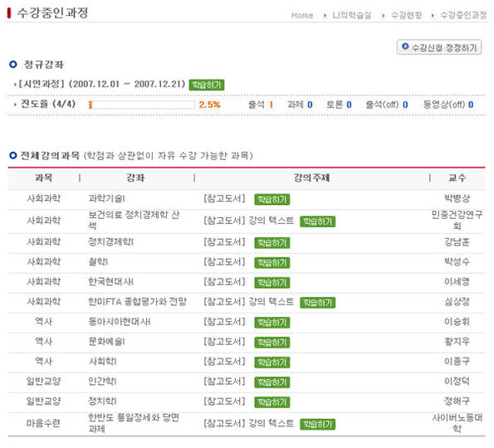Start 학습하기 for 정치경제학I
The image size is (494, 448).
pyautogui.click(x=272, y=243)
